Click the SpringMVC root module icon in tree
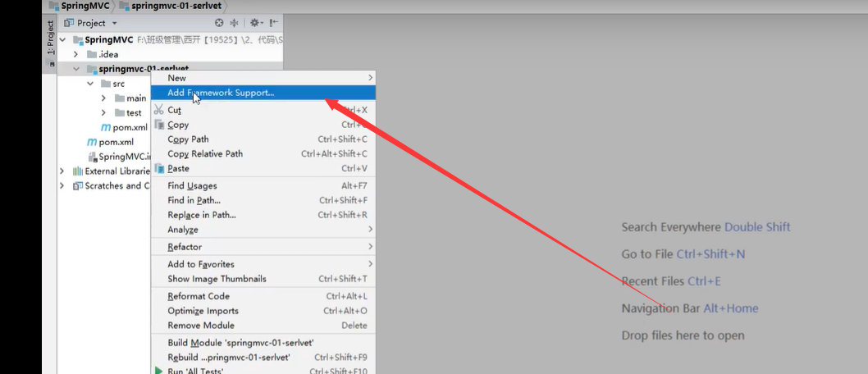 click(78, 40)
